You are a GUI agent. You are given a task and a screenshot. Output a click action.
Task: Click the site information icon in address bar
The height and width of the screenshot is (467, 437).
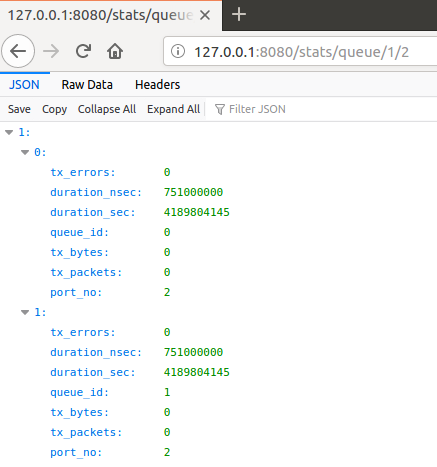point(178,51)
